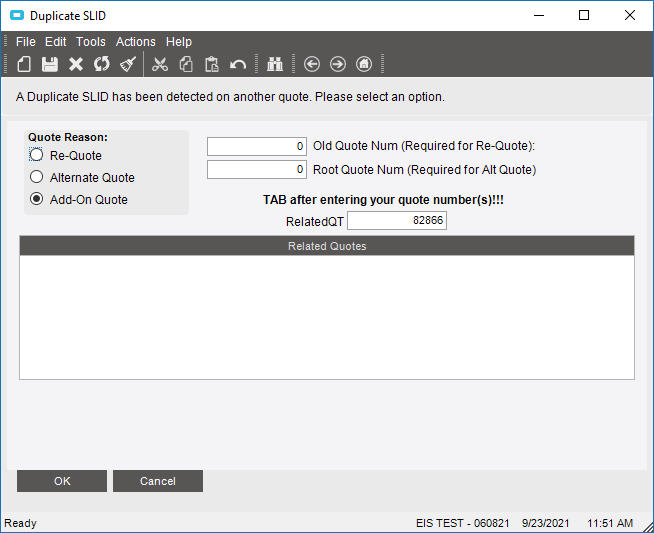Click the 11:51 AM time in status bar
This screenshot has height=533, width=654.
point(610,523)
